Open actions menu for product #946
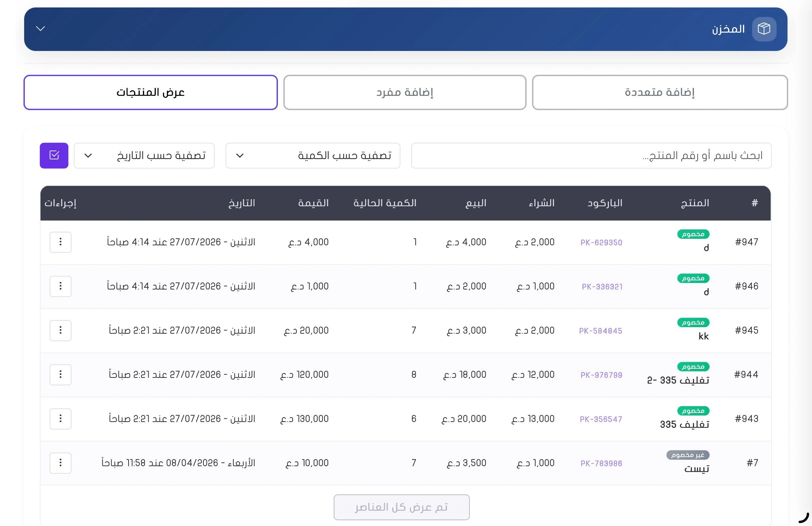This screenshot has width=812, height=526. [x=61, y=286]
